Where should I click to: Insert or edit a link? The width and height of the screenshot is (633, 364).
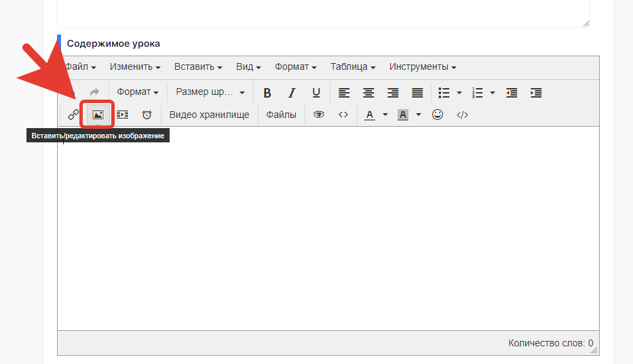[73, 115]
